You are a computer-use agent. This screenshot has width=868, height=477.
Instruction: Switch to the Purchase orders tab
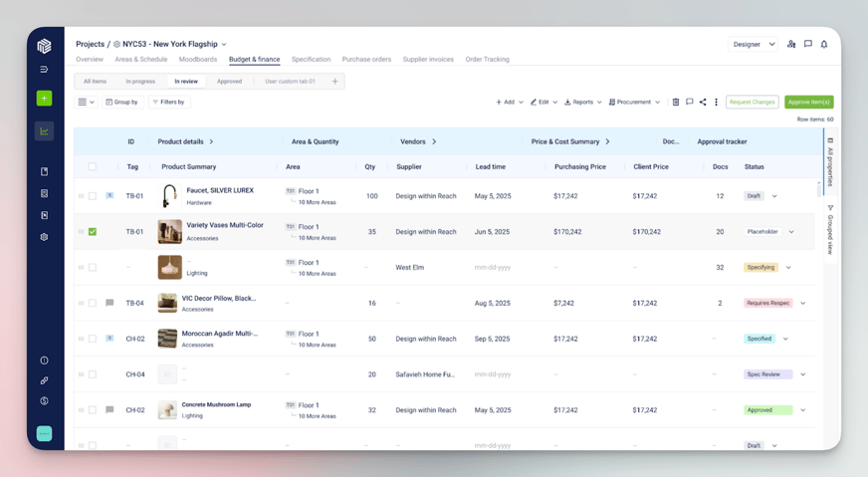pos(366,60)
